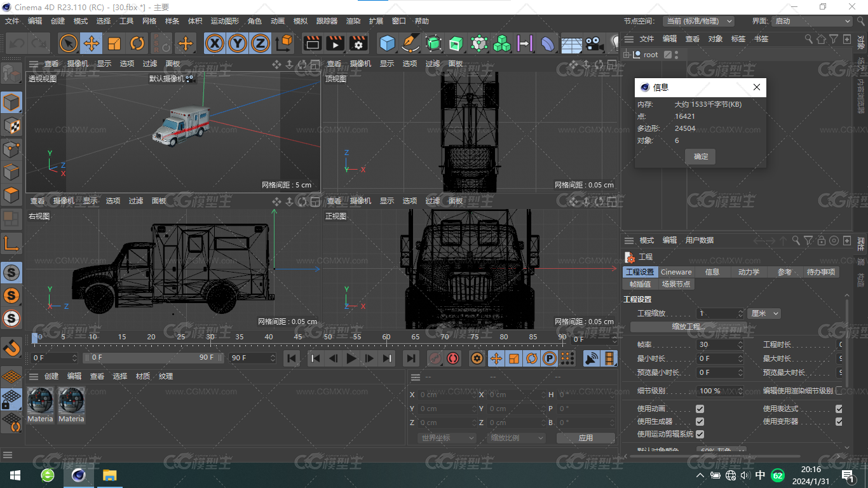Enable snapping magnet icon

click(11, 348)
